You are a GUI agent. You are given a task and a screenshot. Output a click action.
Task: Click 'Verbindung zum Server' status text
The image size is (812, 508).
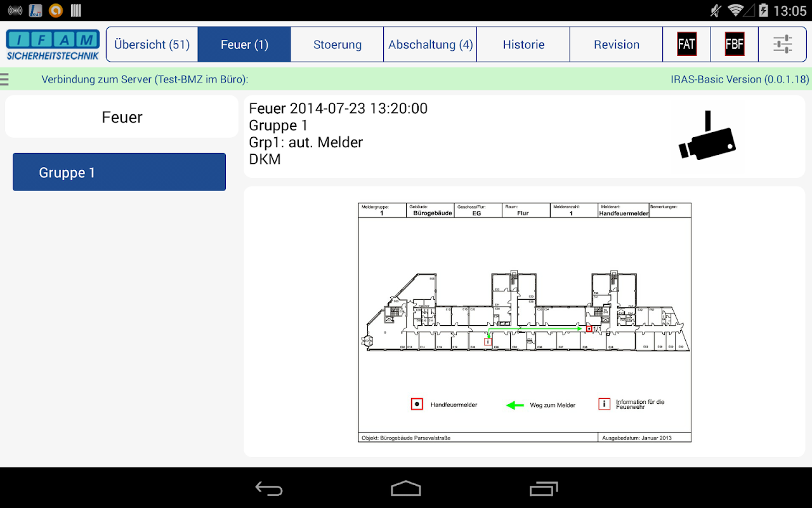[145, 79]
